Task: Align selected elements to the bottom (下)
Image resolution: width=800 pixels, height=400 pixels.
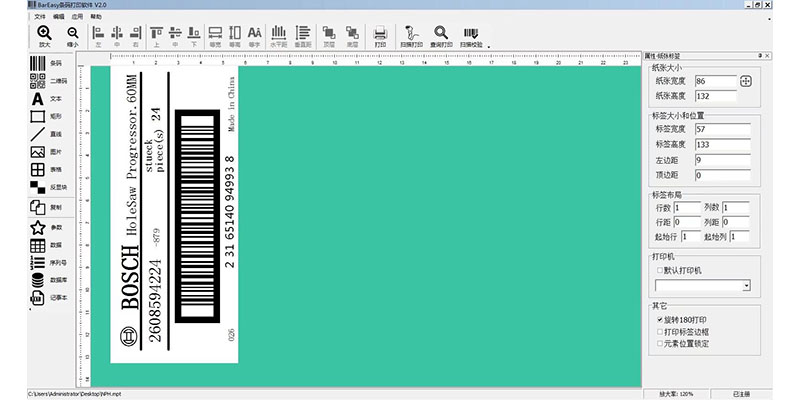Action: [x=194, y=33]
